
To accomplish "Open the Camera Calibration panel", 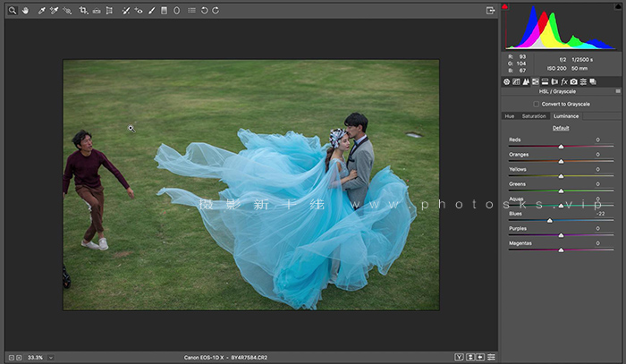I will click(x=574, y=81).
